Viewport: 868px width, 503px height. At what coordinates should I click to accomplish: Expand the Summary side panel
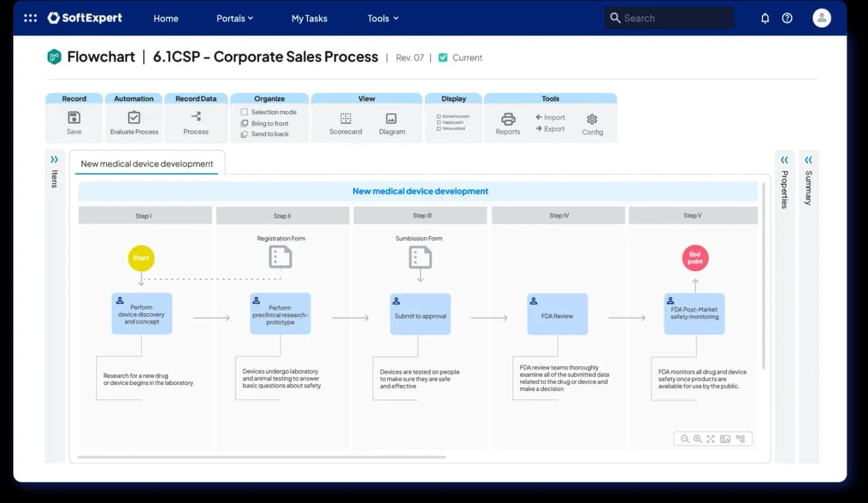pos(808,160)
